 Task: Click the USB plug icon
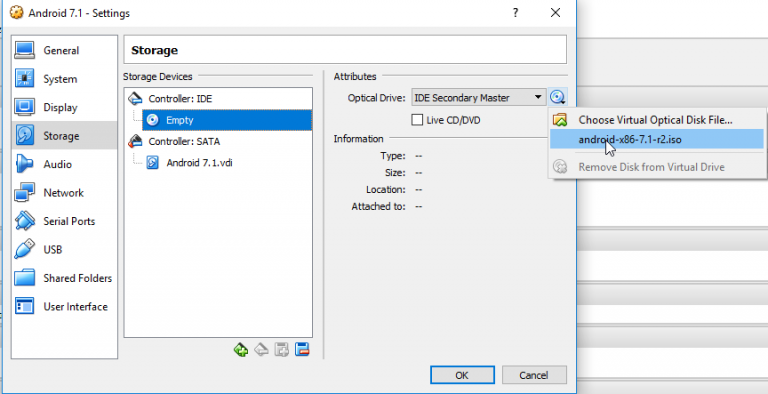point(24,249)
